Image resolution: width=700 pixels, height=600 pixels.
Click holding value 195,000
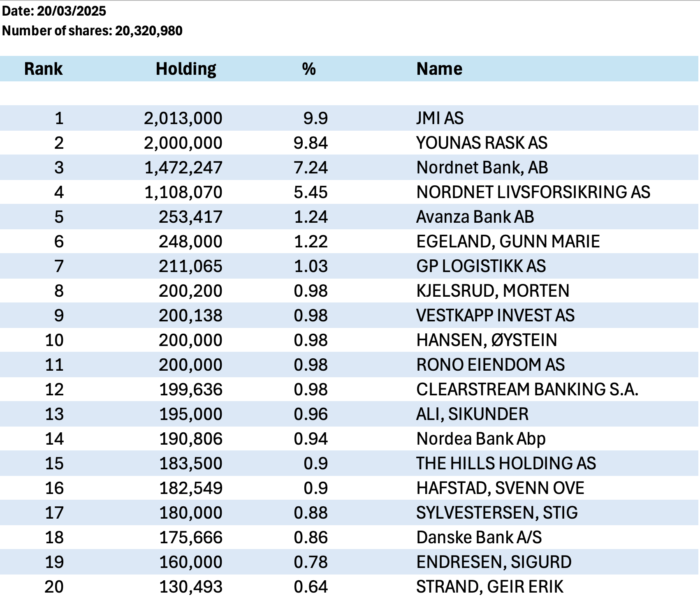[190, 414]
